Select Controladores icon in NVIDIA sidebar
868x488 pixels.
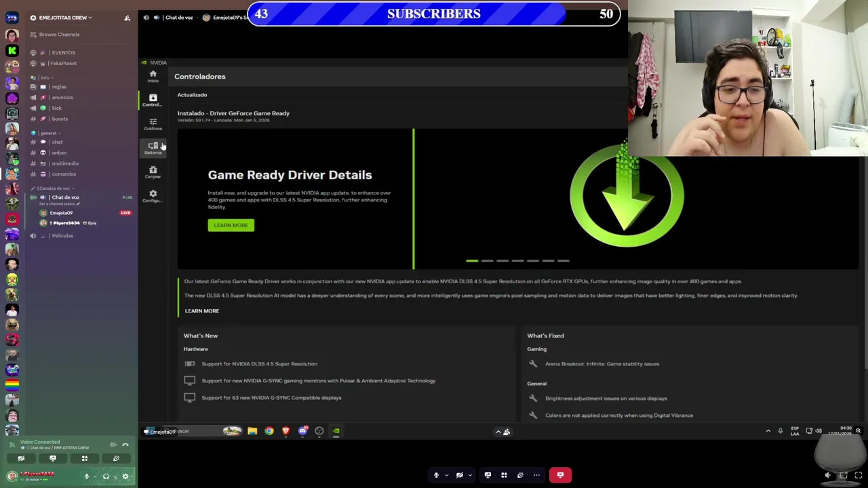pyautogui.click(x=153, y=100)
